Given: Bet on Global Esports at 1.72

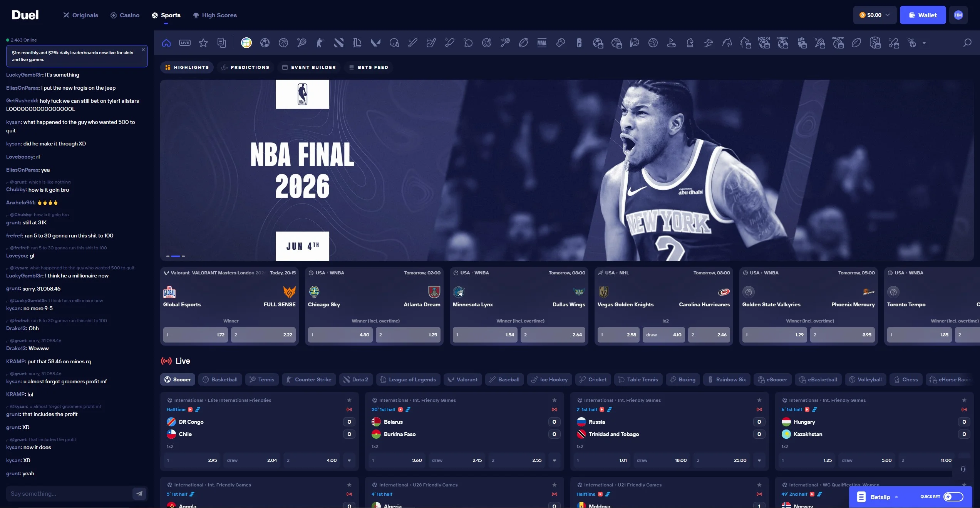Looking at the screenshot, I should [196, 335].
